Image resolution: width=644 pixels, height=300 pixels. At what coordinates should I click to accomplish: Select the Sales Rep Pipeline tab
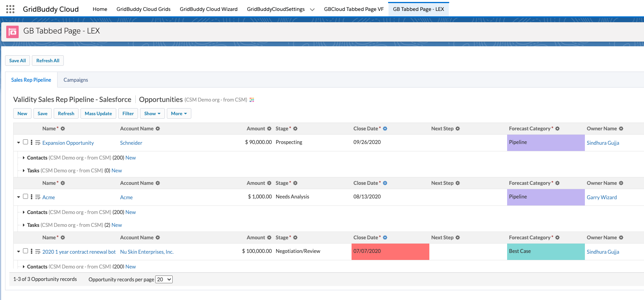tap(31, 80)
